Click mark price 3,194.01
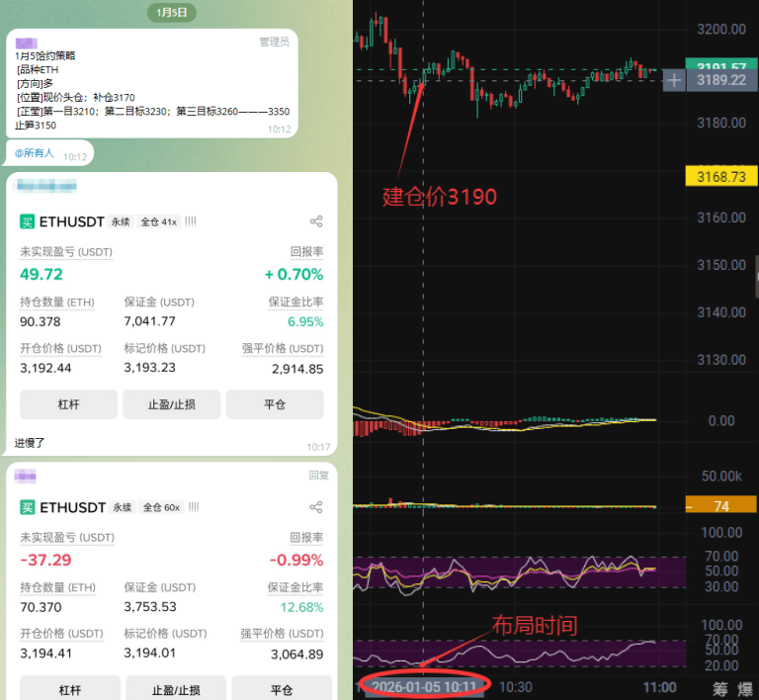Screen dimensions: 759x700 point(149,654)
